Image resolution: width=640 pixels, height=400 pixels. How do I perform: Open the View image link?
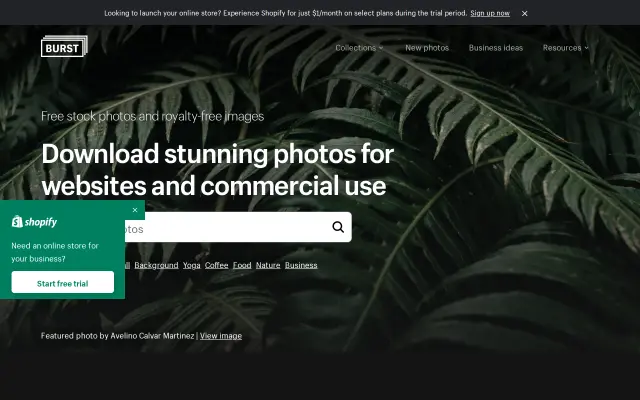221,336
